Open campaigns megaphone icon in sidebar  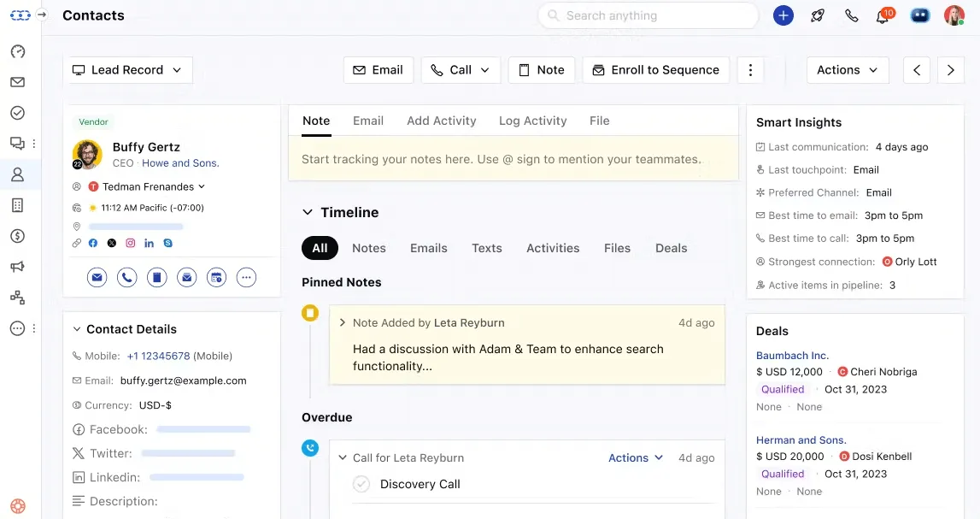click(x=17, y=267)
